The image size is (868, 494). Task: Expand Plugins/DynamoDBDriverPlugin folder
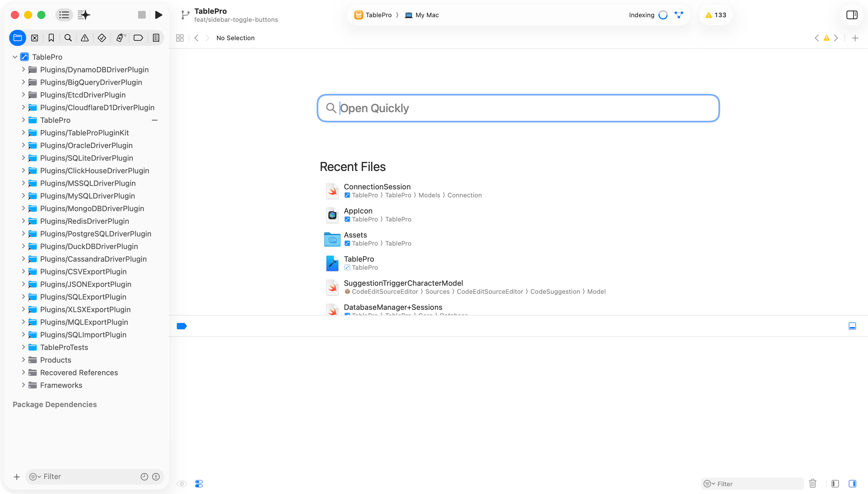point(23,69)
